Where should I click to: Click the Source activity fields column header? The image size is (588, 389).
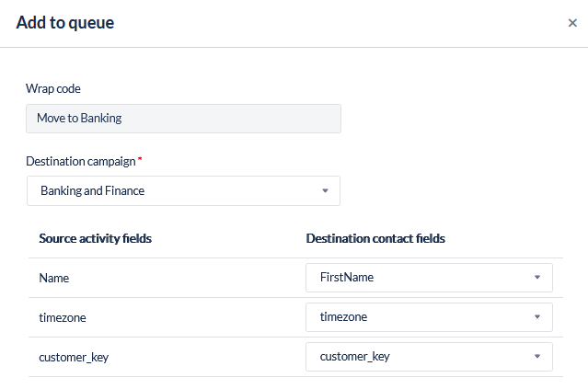[95, 238]
